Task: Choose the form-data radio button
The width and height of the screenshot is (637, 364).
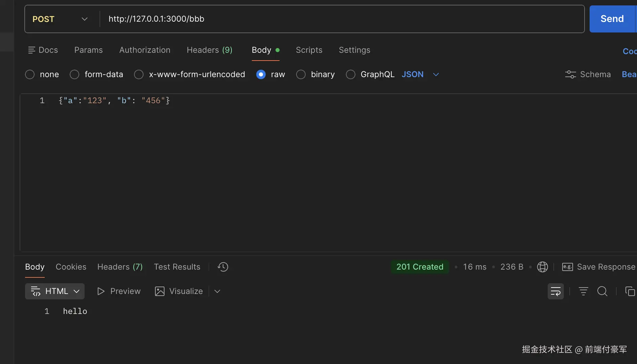Action: (x=74, y=74)
